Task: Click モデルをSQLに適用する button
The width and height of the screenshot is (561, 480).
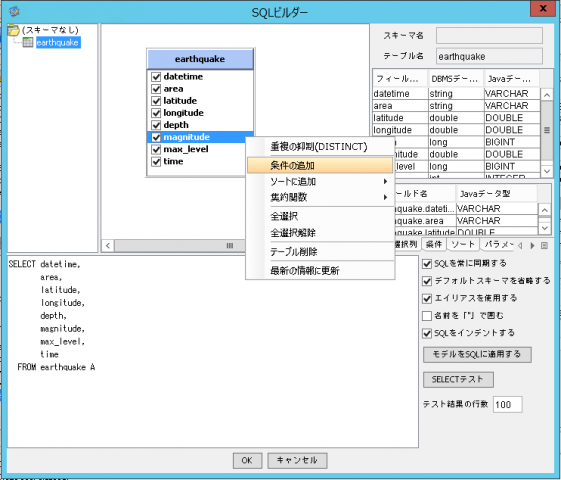Action: click(x=477, y=354)
